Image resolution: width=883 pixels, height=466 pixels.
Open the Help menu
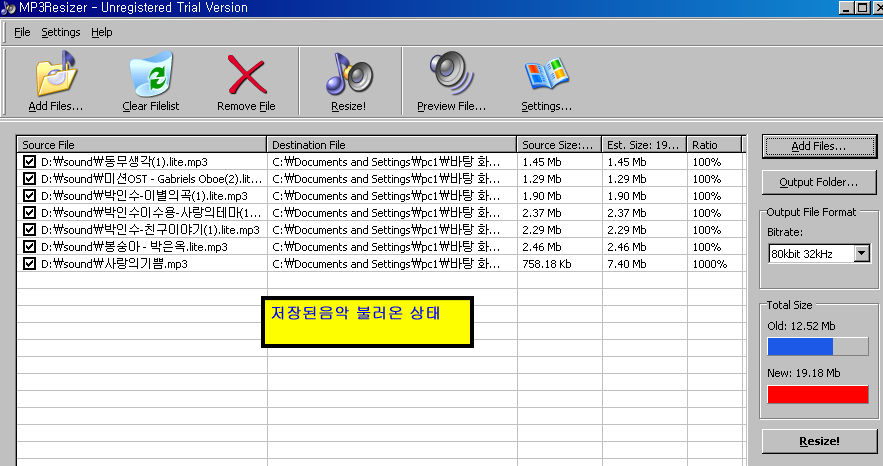(101, 32)
